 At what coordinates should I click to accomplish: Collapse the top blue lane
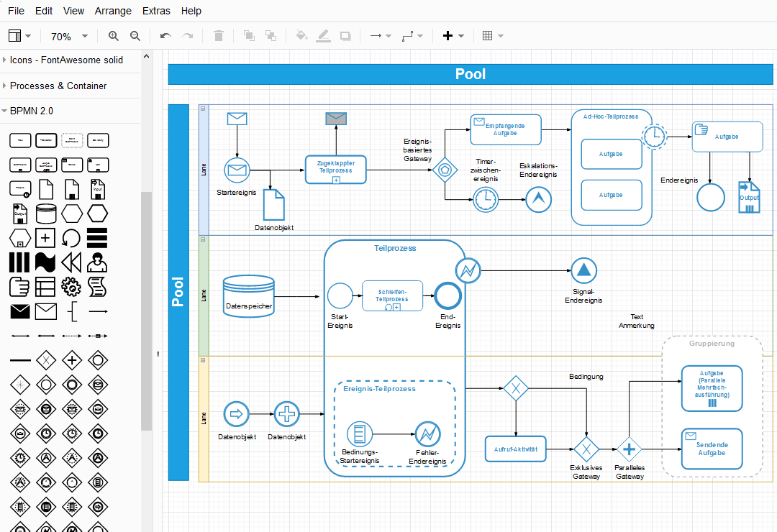[x=203, y=109]
